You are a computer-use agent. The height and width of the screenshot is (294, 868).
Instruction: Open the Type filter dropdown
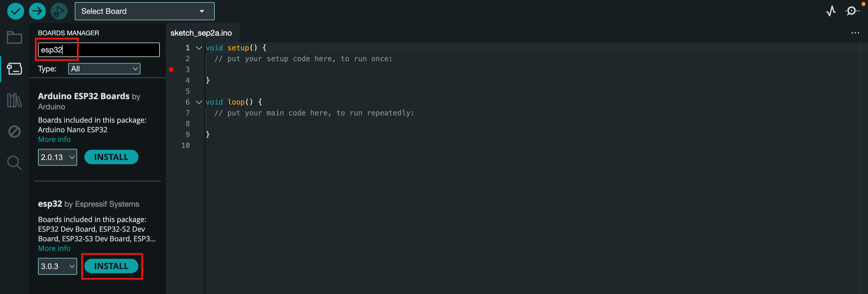tap(104, 69)
